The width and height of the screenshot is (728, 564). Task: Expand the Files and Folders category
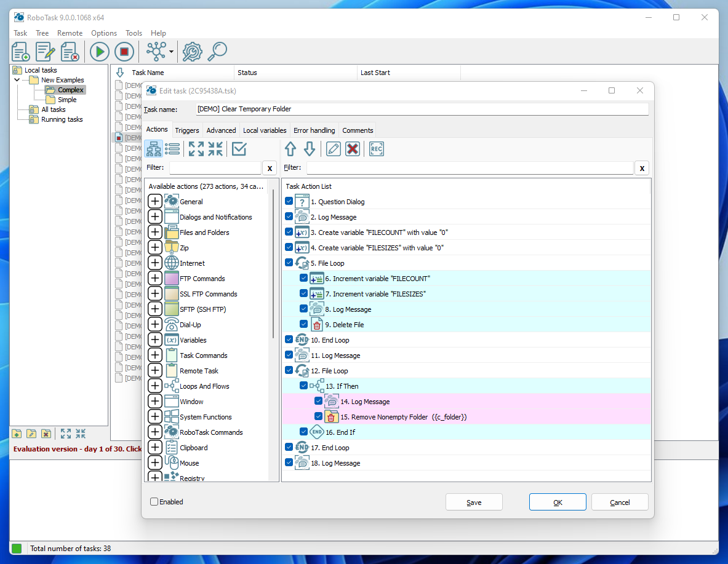tap(155, 232)
